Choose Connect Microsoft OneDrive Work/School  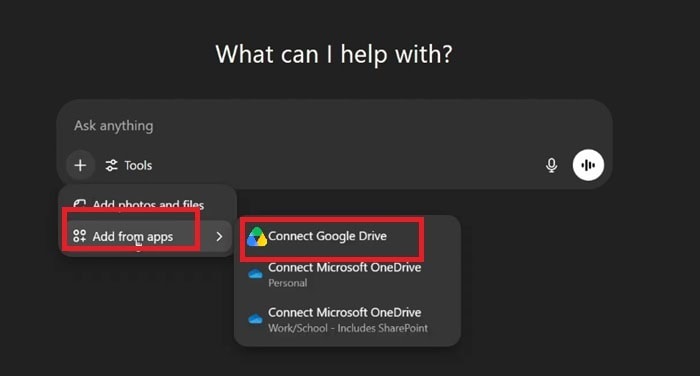click(x=347, y=320)
